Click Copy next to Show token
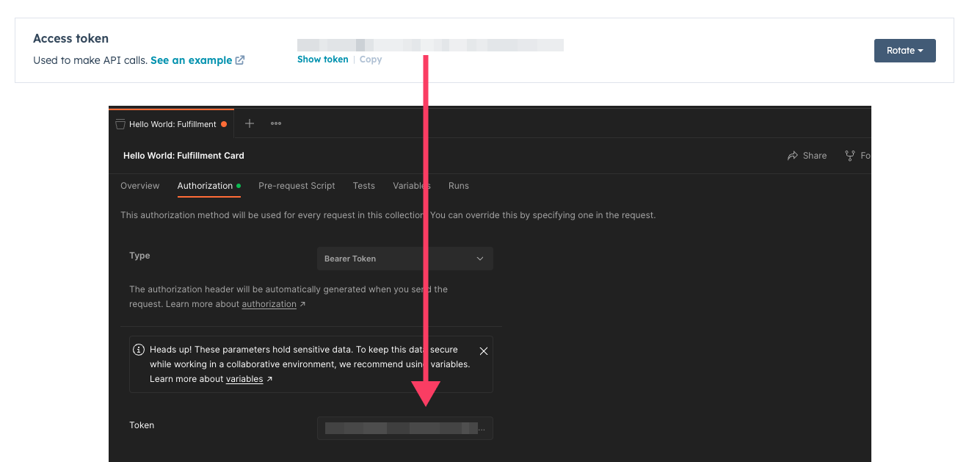The height and width of the screenshot is (462, 980). pyautogui.click(x=370, y=59)
